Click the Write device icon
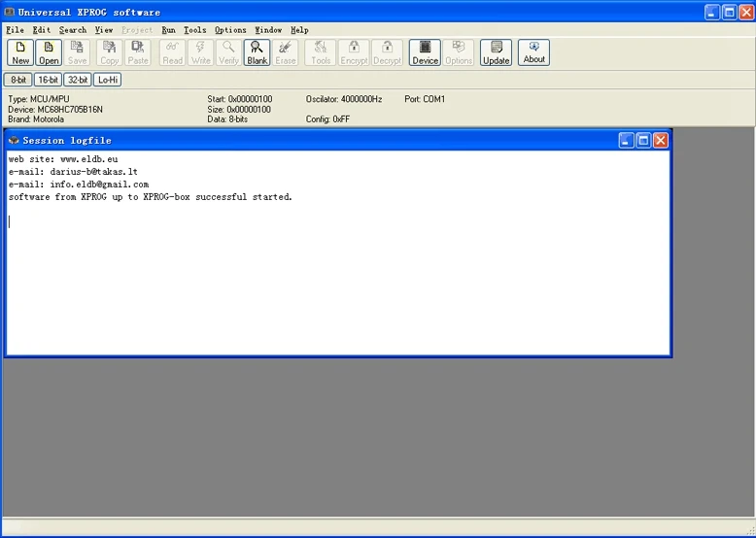756x538 pixels. click(200, 52)
